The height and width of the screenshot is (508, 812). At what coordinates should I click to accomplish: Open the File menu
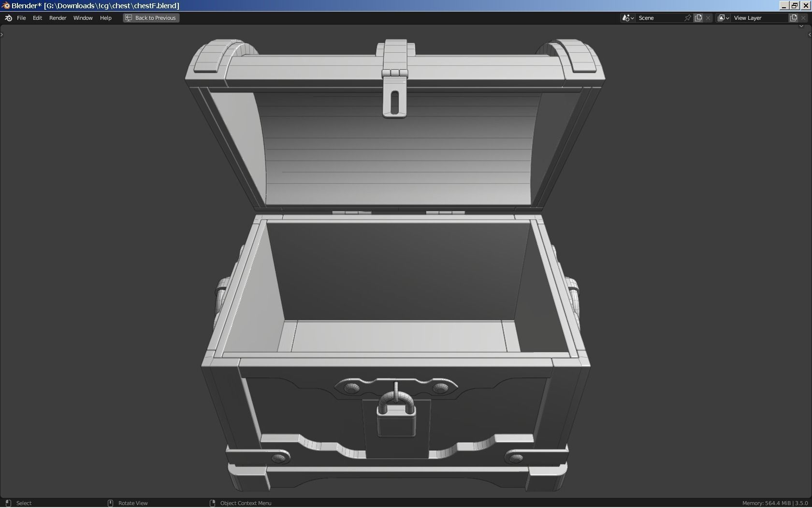click(x=21, y=18)
